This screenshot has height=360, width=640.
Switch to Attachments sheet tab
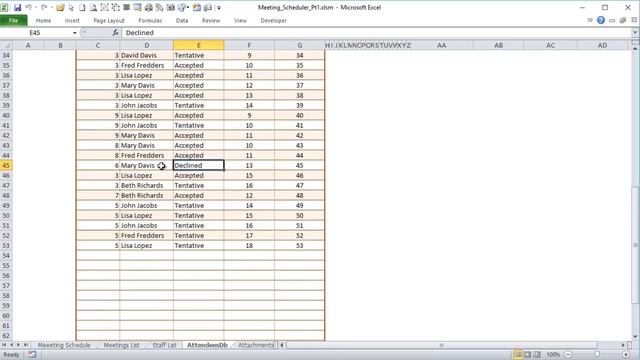(x=256, y=345)
